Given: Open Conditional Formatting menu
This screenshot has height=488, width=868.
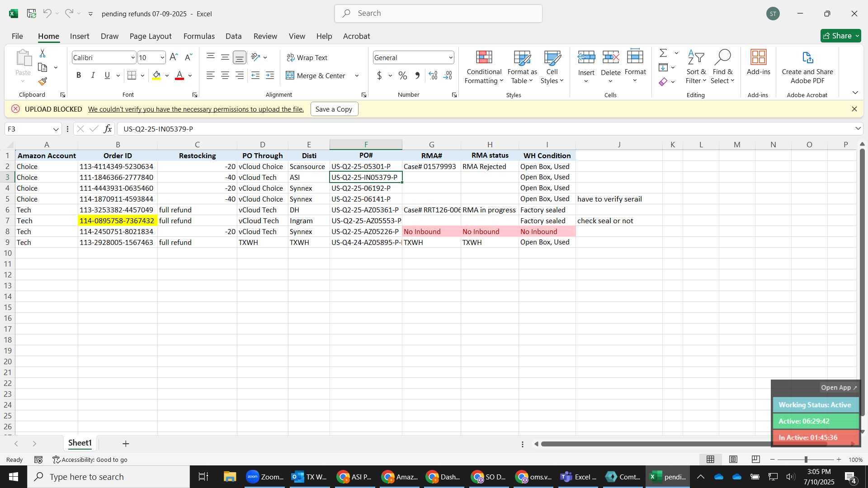Looking at the screenshot, I should 484,67.
